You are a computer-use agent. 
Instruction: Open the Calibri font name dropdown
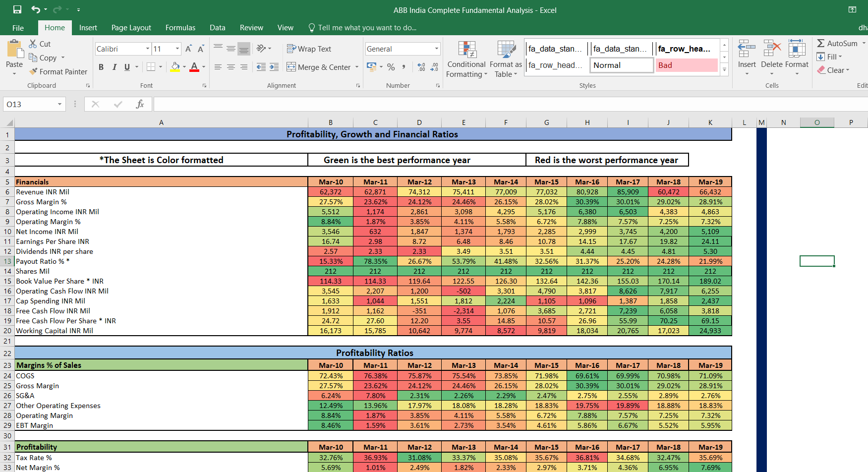tap(148, 49)
